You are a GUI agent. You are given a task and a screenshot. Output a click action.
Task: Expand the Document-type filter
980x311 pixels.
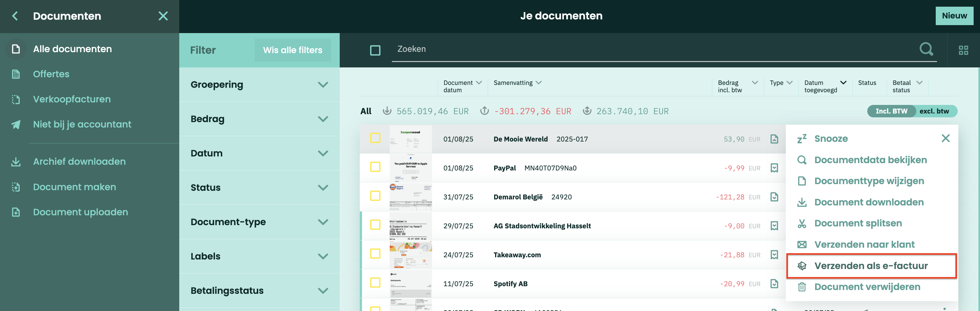[x=259, y=222]
